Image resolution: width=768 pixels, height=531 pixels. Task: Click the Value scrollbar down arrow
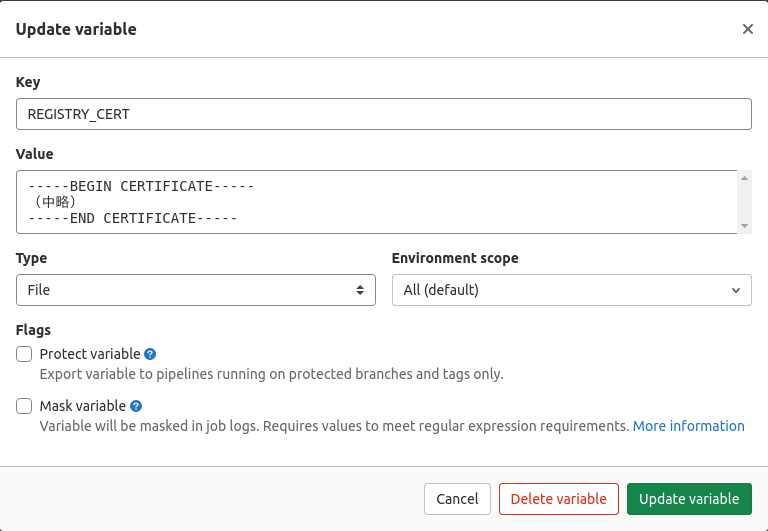pyautogui.click(x=744, y=226)
